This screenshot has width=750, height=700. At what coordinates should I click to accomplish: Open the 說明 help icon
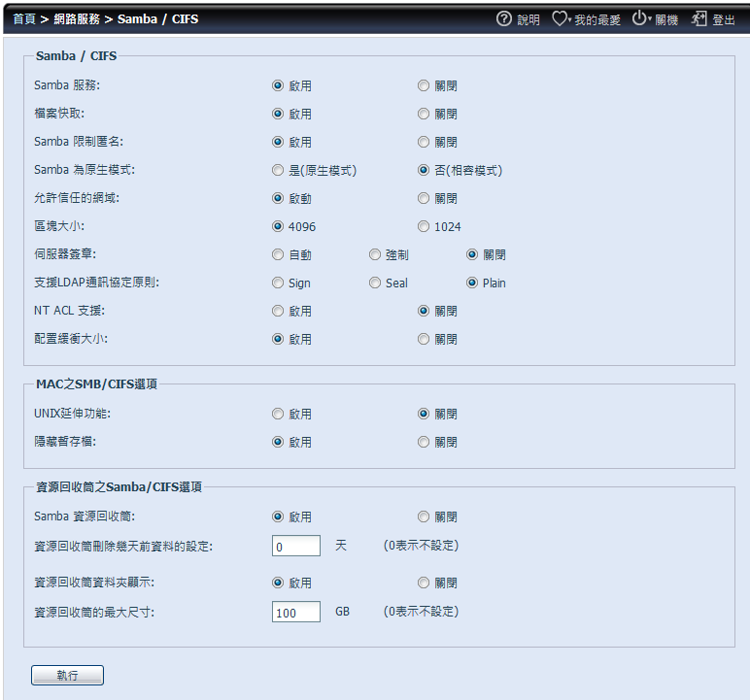[x=503, y=18]
